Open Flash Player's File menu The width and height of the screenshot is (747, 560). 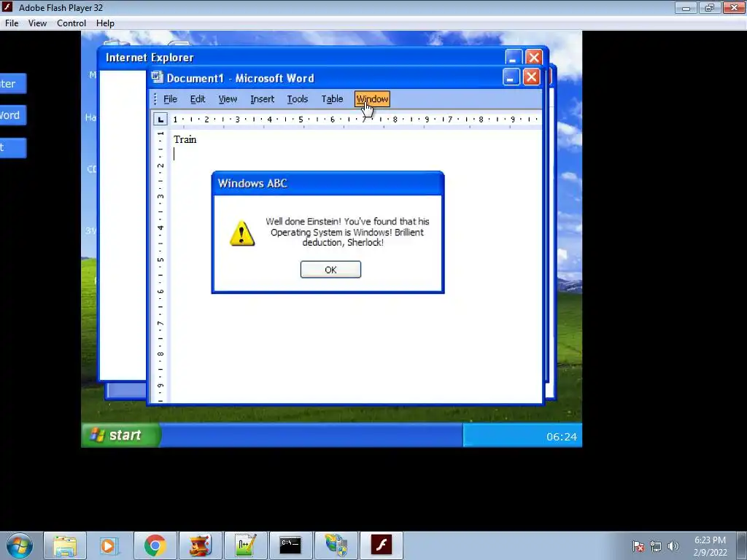(12, 23)
